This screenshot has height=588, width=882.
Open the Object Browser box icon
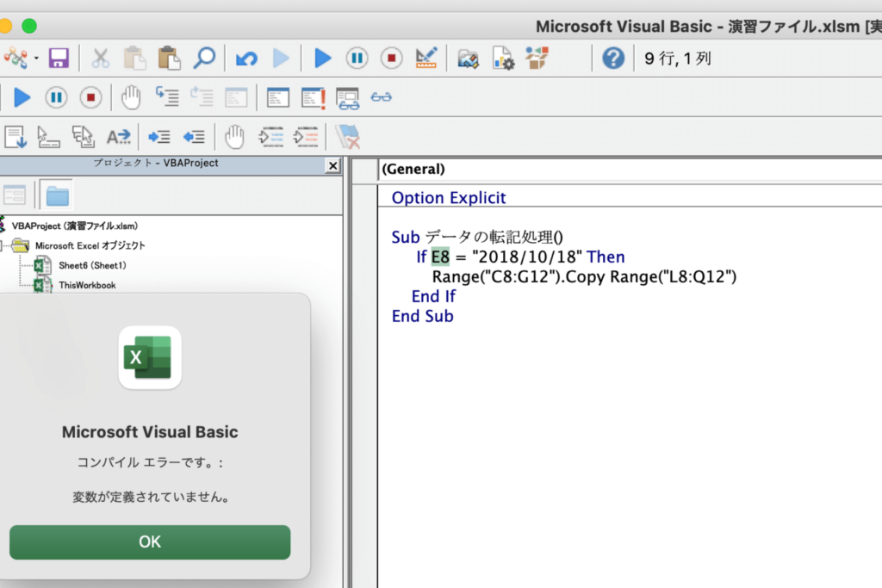point(537,59)
